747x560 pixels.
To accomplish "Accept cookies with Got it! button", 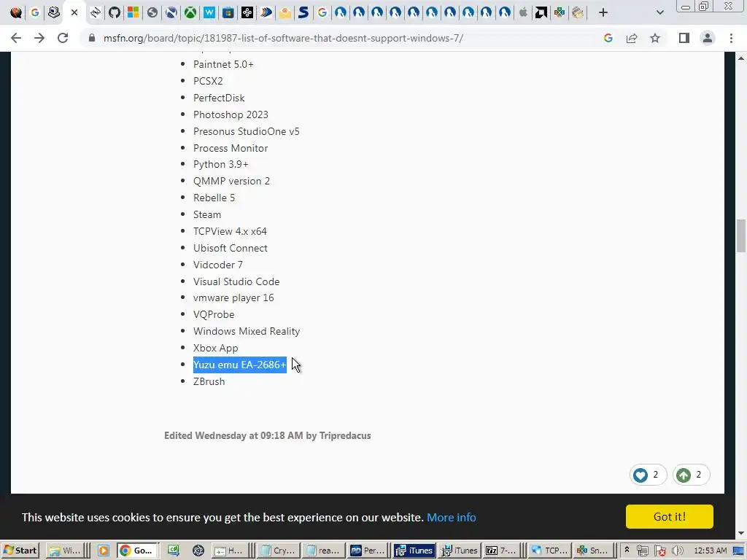I will (x=670, y=517).
